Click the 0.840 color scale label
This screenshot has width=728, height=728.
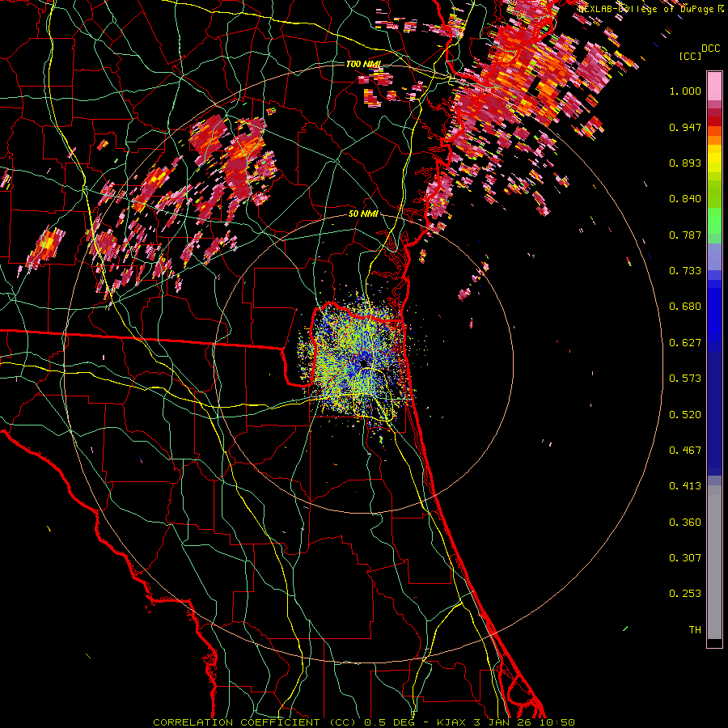(685, 199)
